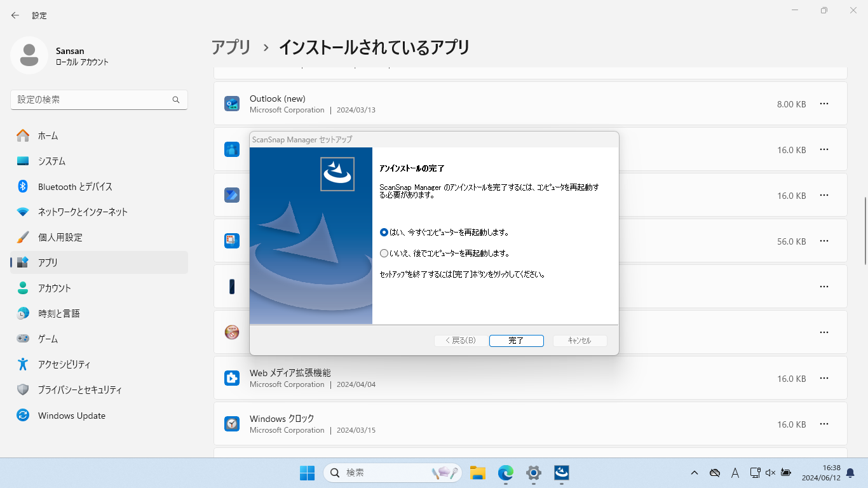868x488 pixels.
Task: Click cloud sync icon in system tray
Action: (715, 473)
